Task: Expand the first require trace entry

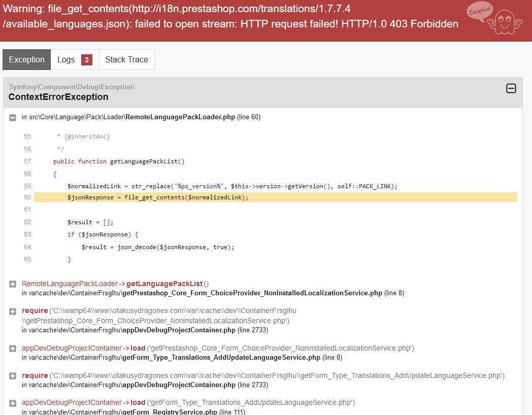Action: [13, 312]
